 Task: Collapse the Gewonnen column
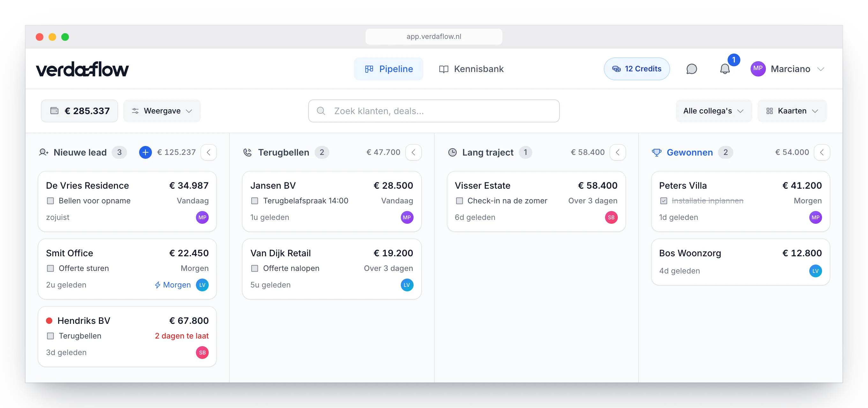pyautogui.click(x=822, y=152)
